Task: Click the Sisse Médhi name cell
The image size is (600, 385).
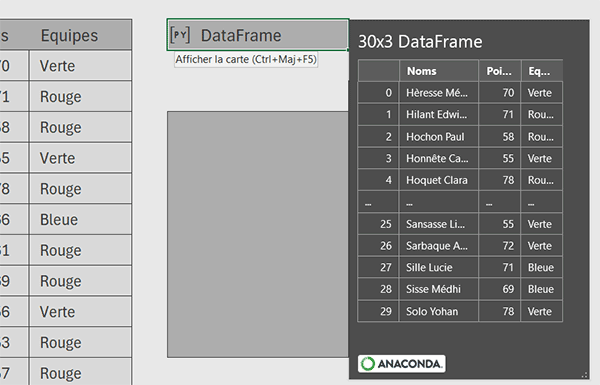Action: 439,289
